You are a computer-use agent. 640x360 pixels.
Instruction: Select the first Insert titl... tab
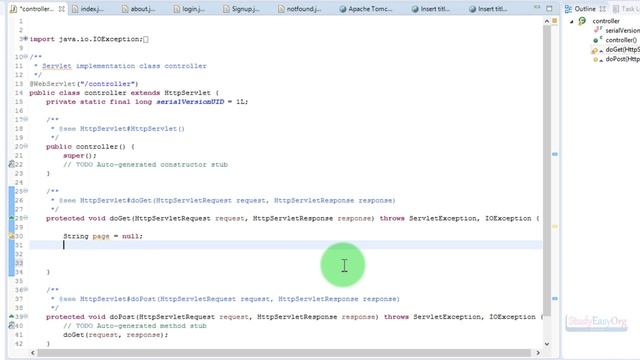click(x=431, y=9)
